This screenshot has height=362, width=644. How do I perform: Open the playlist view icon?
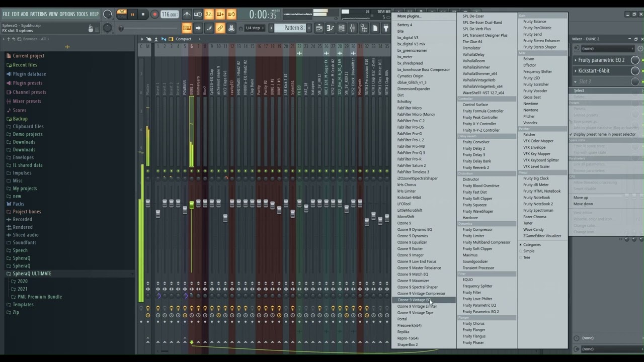319,28
